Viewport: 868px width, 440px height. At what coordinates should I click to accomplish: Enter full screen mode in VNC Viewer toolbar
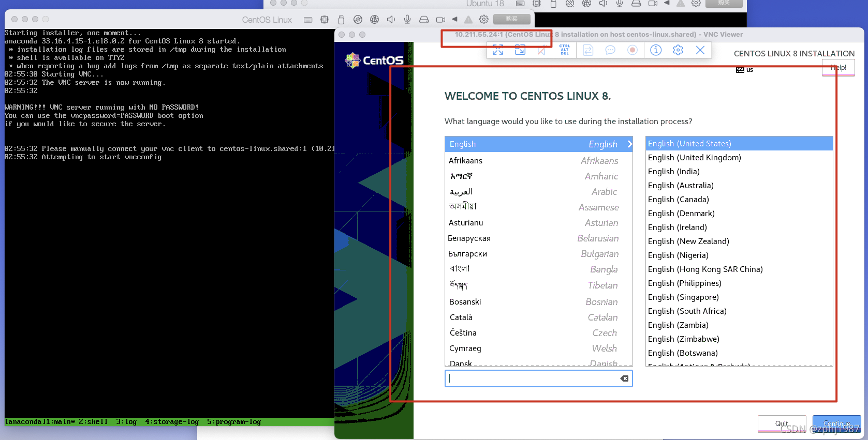point(498,50)
